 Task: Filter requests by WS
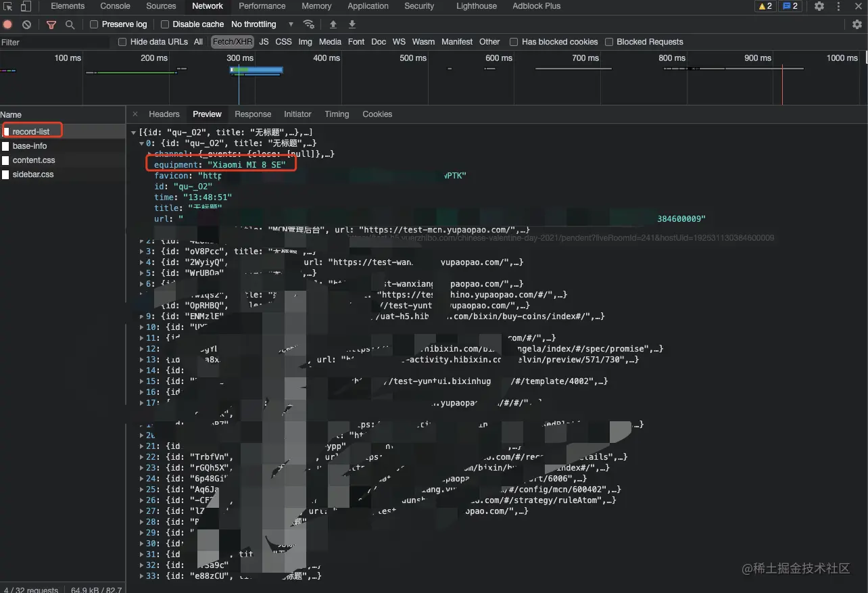click(400, 42)
